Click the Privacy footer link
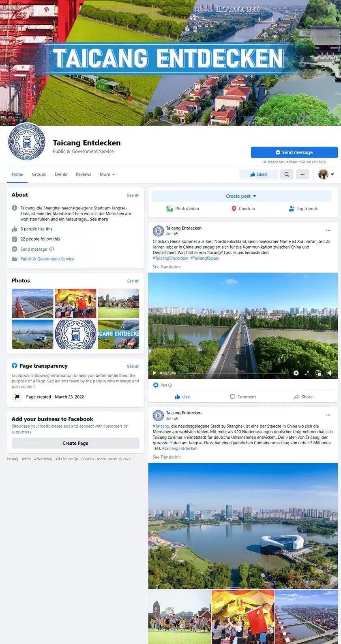The height and width of the screenshot is (644, 341). (13, 459)
